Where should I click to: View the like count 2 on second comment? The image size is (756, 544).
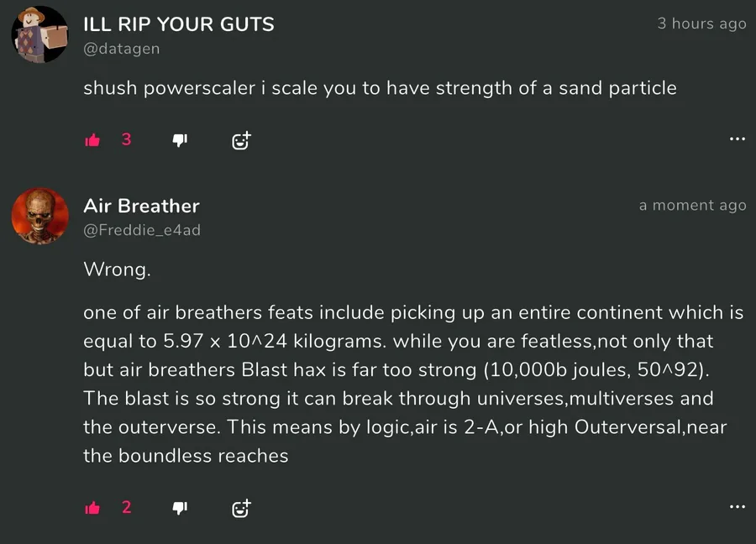click(126, 507)
